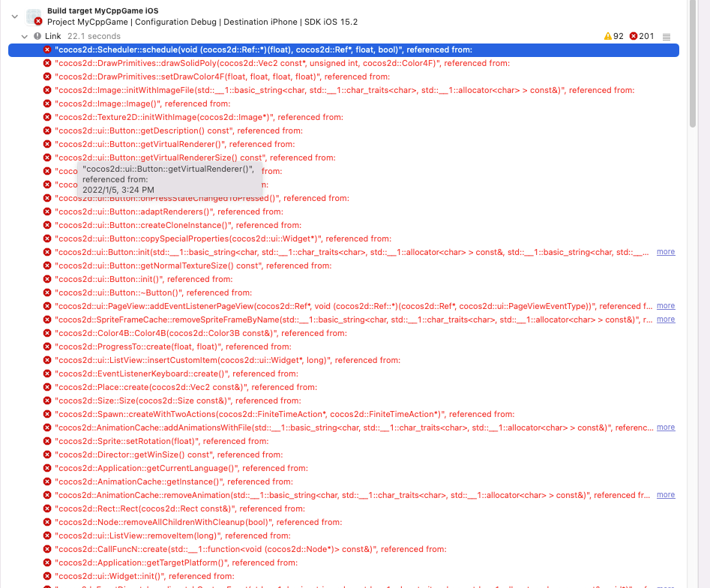Open the log transcript lines icon
Viewport: 710px width, 588px height.
point(666,37)
